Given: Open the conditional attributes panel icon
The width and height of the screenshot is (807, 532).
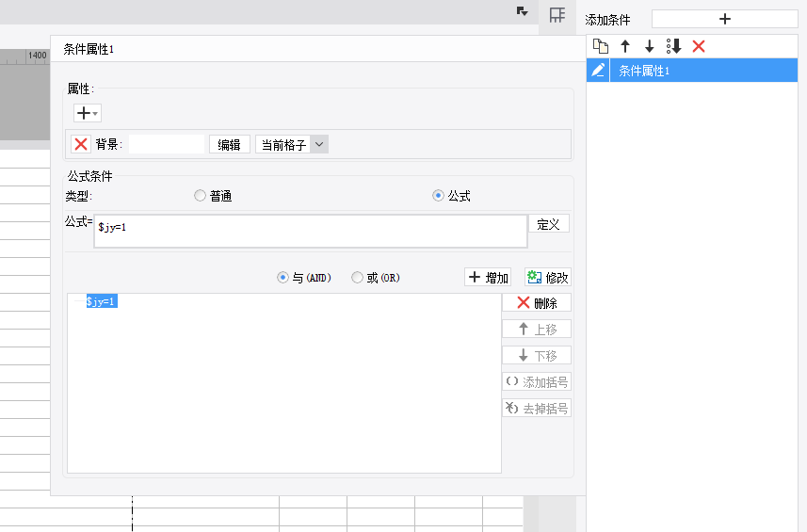Looking at the screenshot, I should click(x=557, y=15).
